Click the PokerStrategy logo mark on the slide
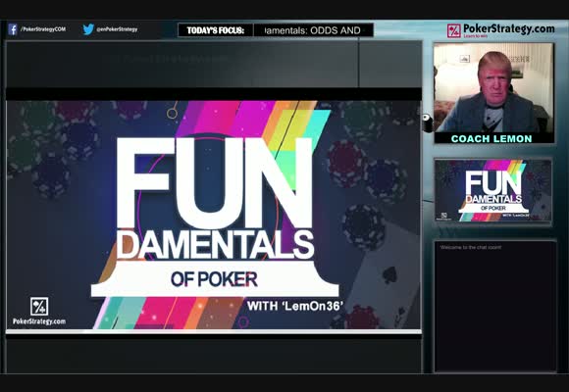Image resolution: width=569 pixels, height=392 pixels. tap(39, 307)
